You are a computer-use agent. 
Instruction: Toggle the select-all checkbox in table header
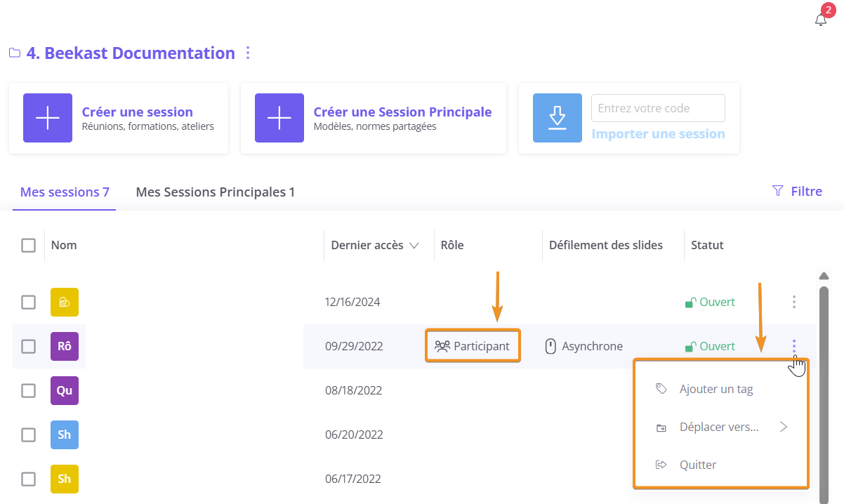(28, 245)
